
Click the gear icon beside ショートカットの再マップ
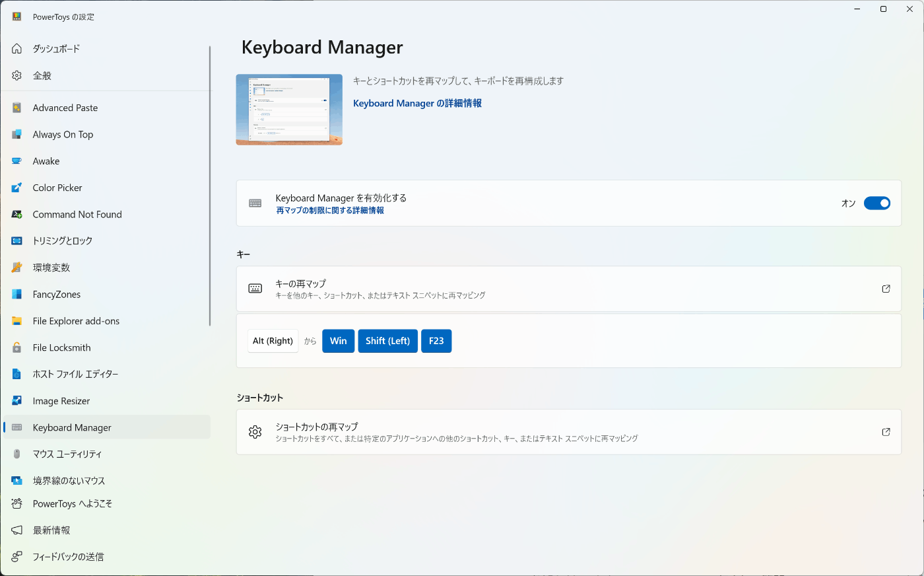point(255,432)
